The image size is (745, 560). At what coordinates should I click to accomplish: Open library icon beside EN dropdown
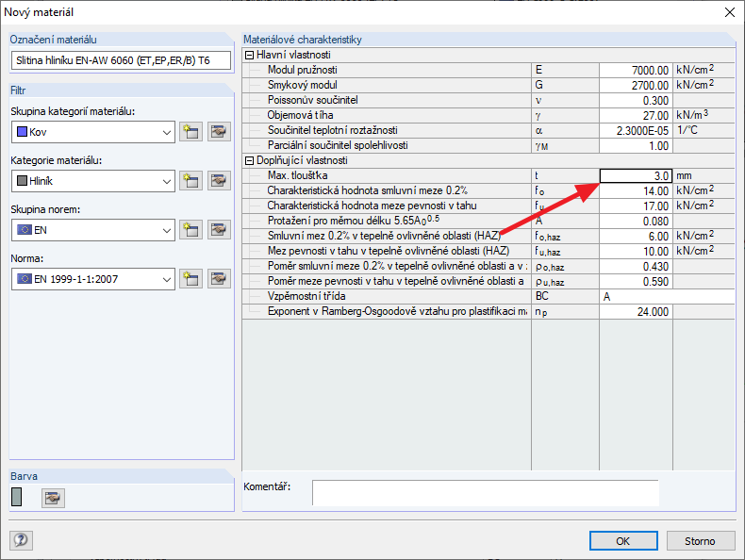[x=219, y=230]
